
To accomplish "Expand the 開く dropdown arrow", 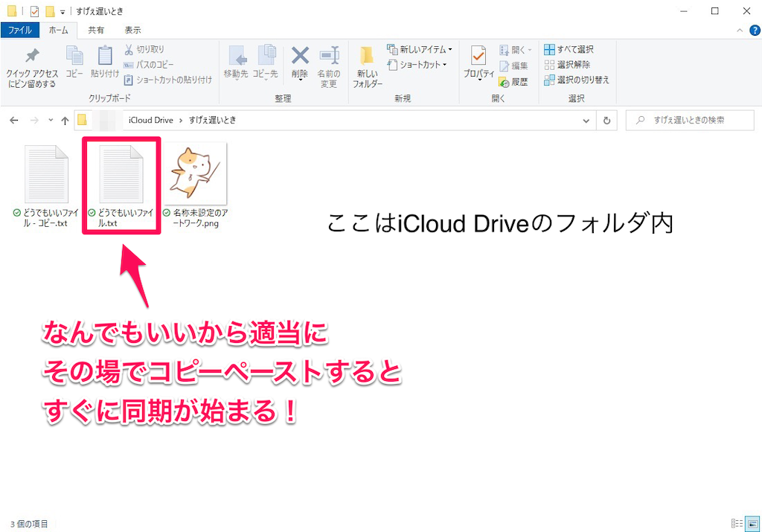I will coord(528,49).
